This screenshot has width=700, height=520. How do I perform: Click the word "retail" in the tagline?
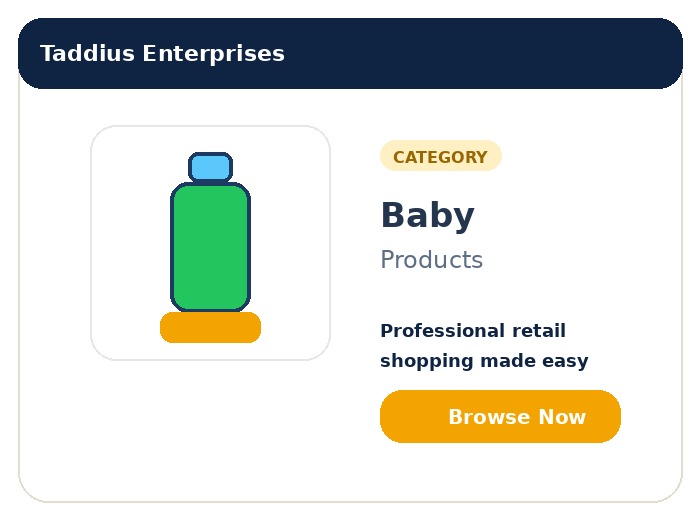pos(538,331)
